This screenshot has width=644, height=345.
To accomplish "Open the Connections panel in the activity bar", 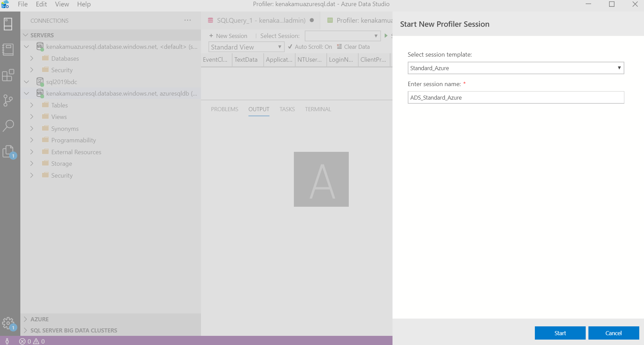I will pos(8,24).
